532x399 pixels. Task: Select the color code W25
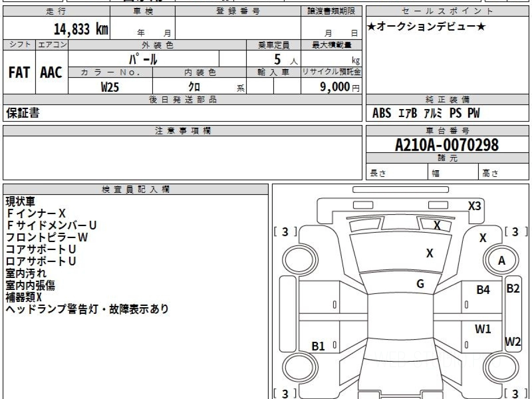click(x=110, y=87)
